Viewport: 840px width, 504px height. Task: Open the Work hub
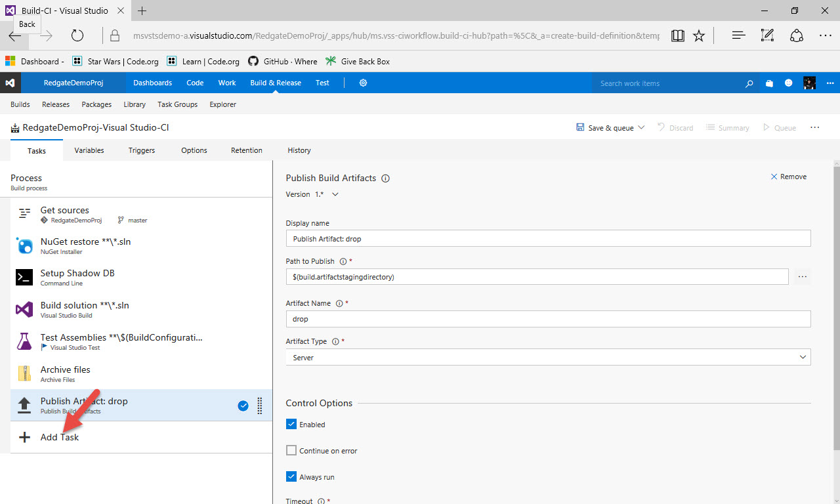[x=227, y=83]
